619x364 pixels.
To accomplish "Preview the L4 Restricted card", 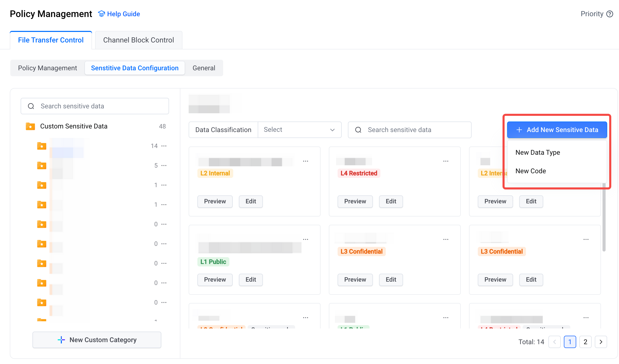I will click(x=355, y=201).
